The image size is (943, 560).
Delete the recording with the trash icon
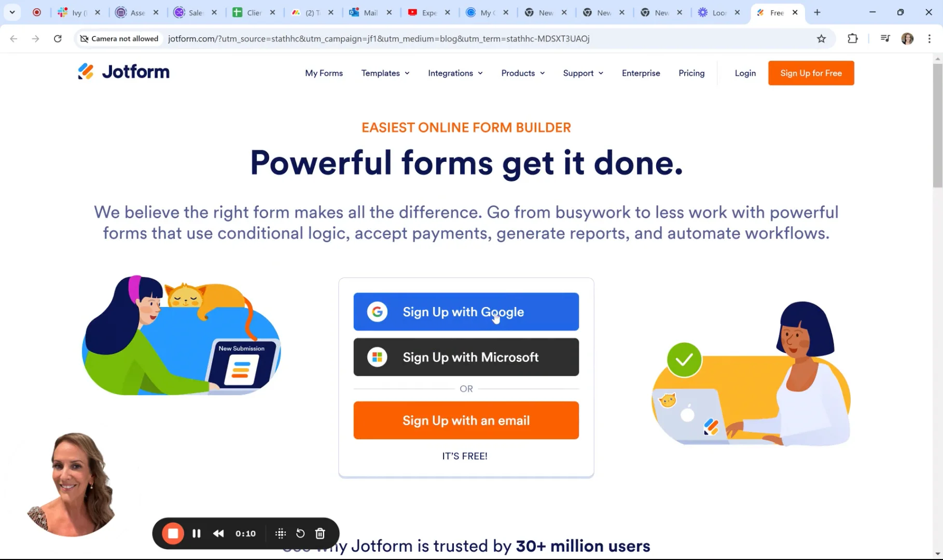pos(320,533)
